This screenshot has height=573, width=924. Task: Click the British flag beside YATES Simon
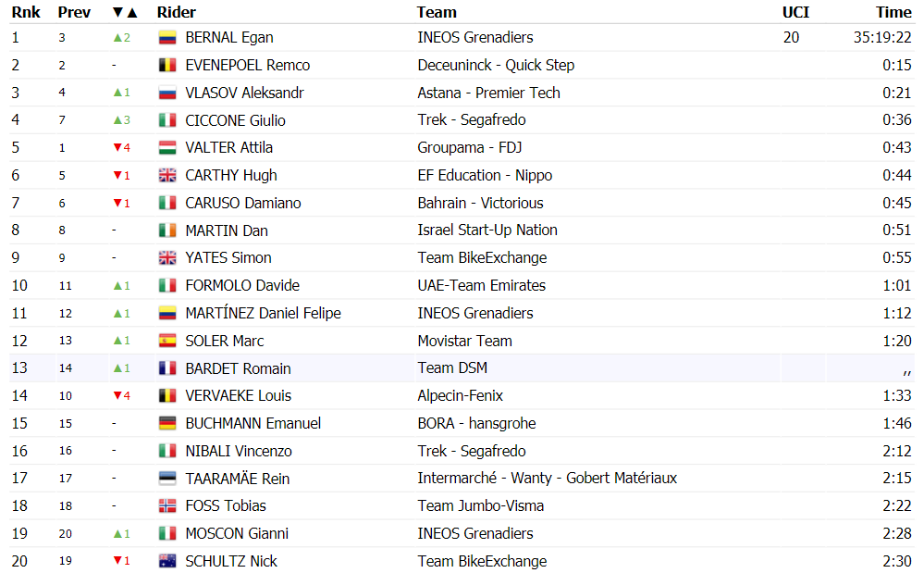(x=167, y=257)
